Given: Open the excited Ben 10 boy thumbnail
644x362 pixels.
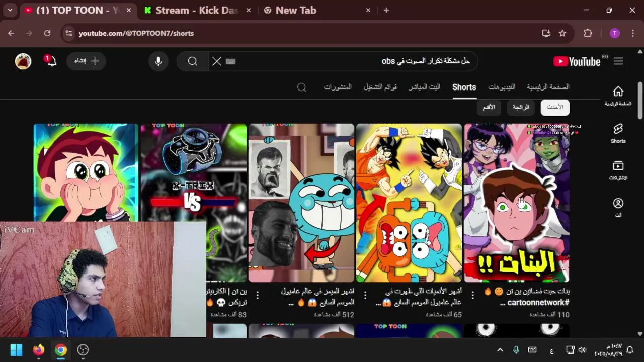Looking at the screenshot, I should tap(86, 172).
